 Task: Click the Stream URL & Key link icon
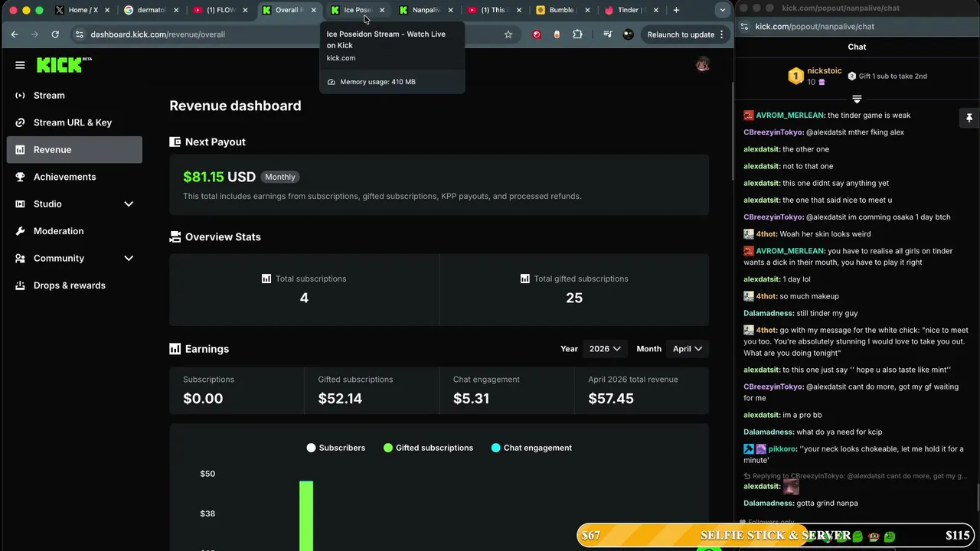click(20, 122)
